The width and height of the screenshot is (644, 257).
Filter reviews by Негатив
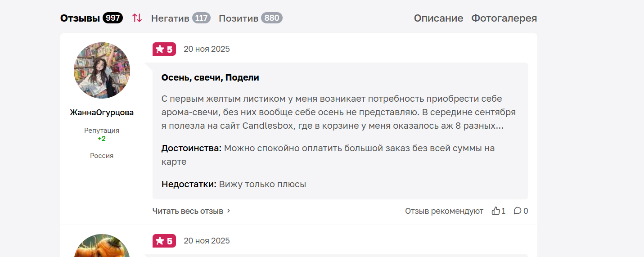(x=170, y=18)
